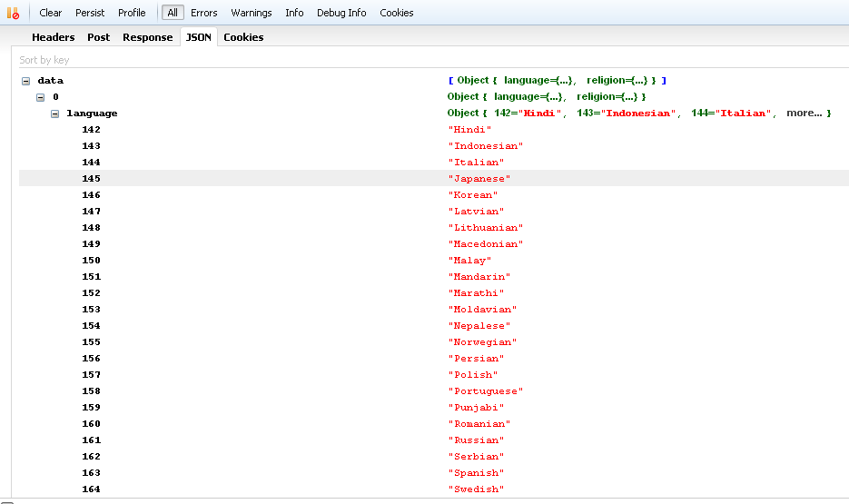This screenshot has height=504, width=849.
Task: Click the data array value summary
Action: pos(558,80)
